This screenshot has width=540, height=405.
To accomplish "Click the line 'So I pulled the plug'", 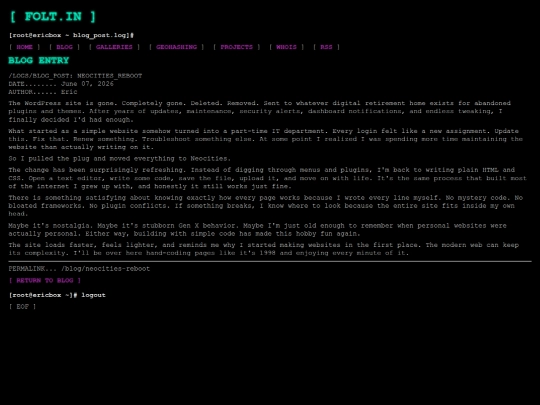I will 120,159.
